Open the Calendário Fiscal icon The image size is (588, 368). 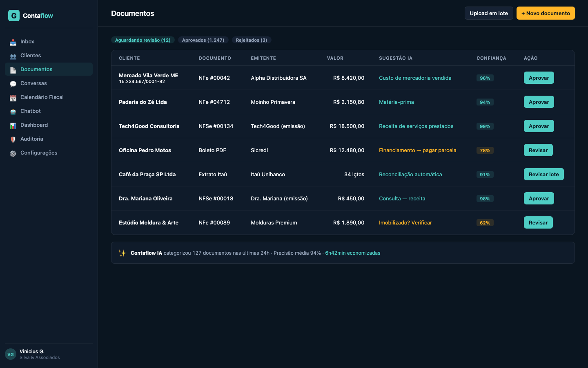pyautogui.click(x=12, y=97)
